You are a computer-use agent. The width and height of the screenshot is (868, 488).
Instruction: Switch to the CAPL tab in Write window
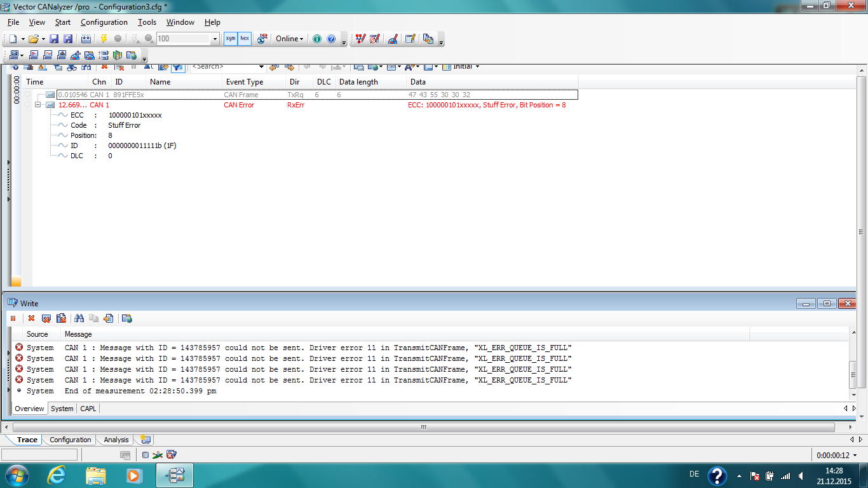pos(88,409)
